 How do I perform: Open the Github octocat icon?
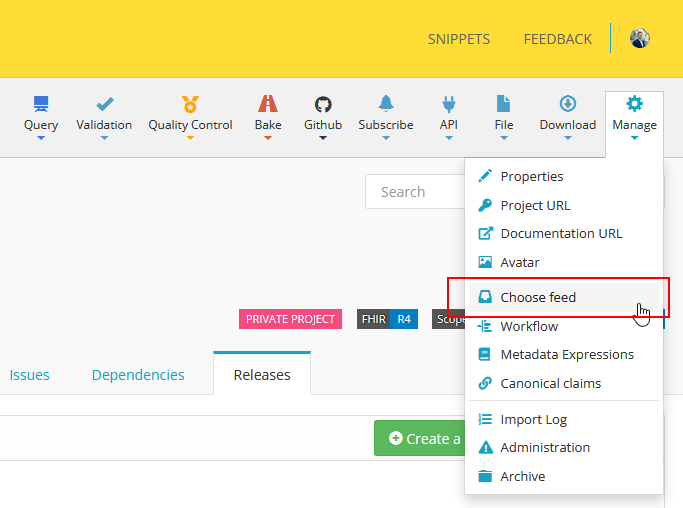point(323,104)
